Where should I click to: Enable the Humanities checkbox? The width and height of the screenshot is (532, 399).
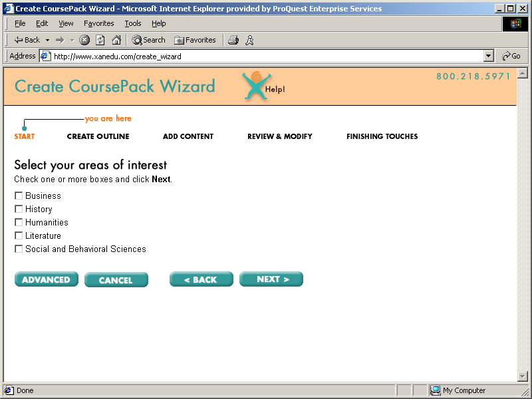(x=19, y=222)
